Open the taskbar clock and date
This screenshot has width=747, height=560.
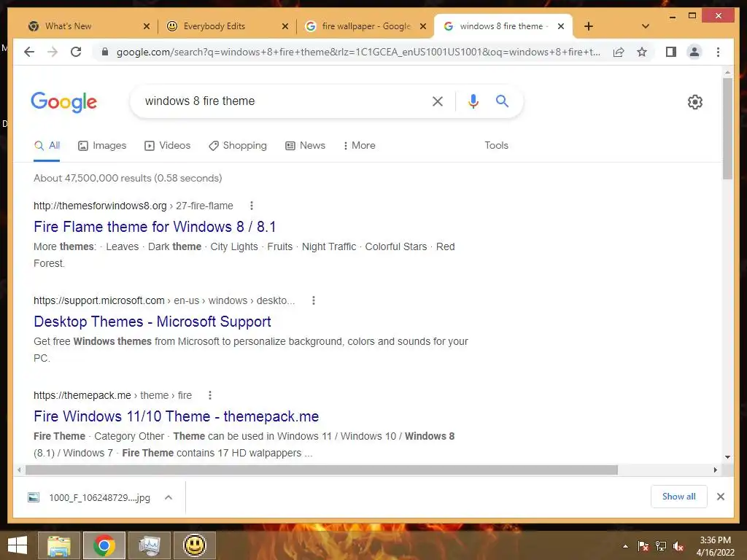tap(715, 546)
